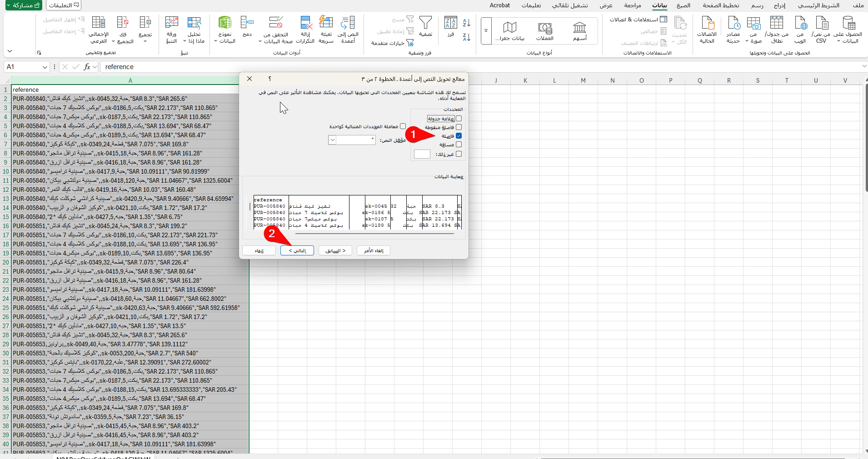Viewport: 868px width, 459px height.
Task: Click the Next (التالي) wizard button
Action: pyautogui.click(x=297, y=251)
